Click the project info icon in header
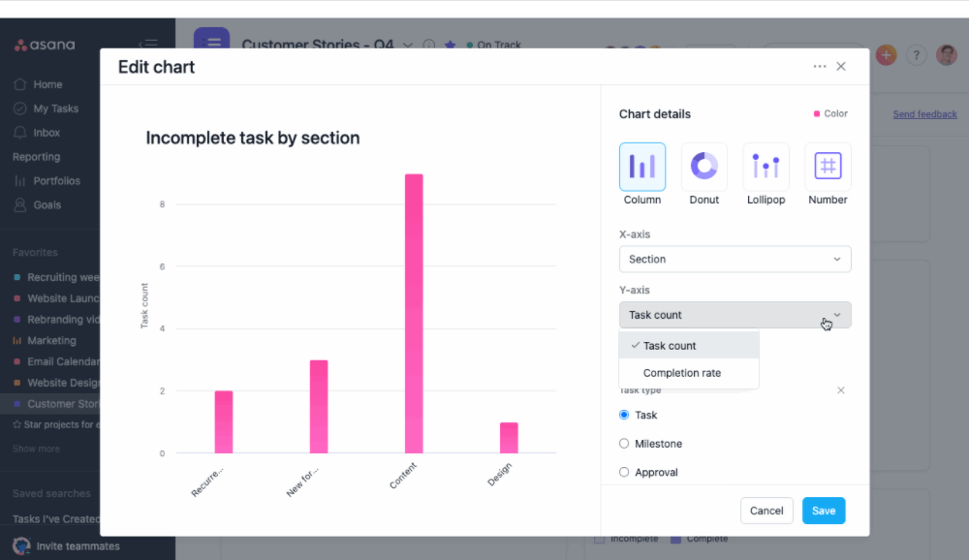The height and width of the screenshot is (560, 969). click(429, 46)
